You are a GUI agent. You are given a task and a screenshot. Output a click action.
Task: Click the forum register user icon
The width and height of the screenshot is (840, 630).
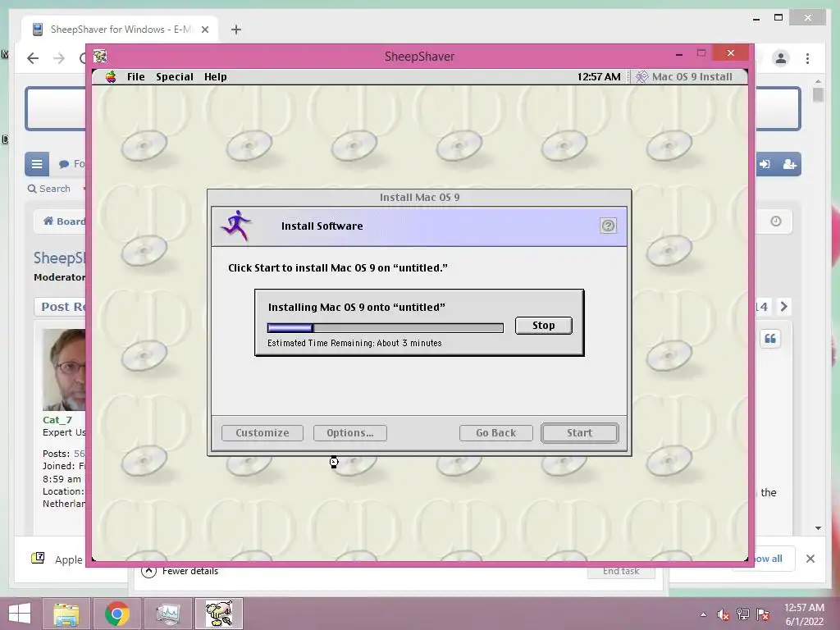click(x=790, y=164)
